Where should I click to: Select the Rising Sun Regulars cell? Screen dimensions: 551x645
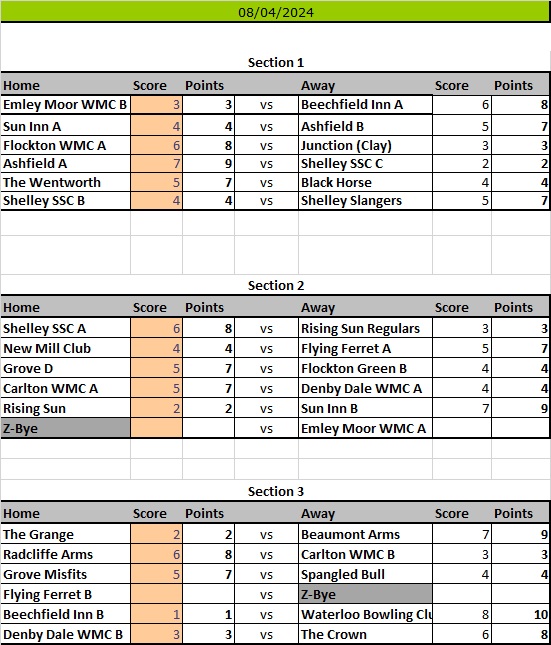[365, 328]
